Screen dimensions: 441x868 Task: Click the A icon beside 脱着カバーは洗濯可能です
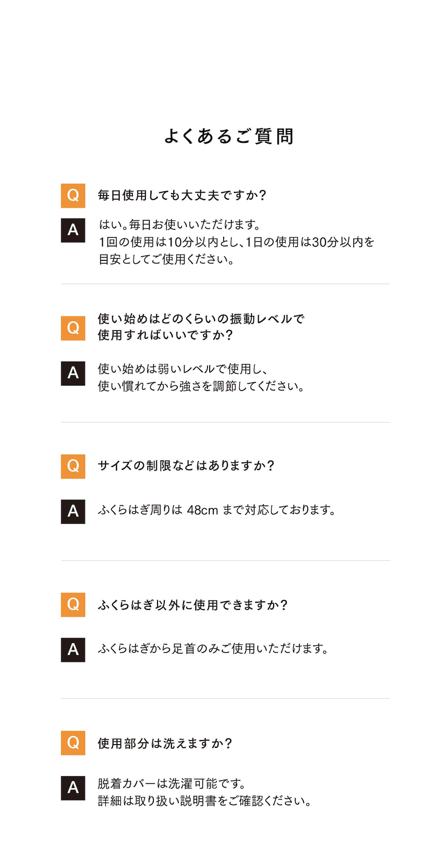[x=73, y=788]
